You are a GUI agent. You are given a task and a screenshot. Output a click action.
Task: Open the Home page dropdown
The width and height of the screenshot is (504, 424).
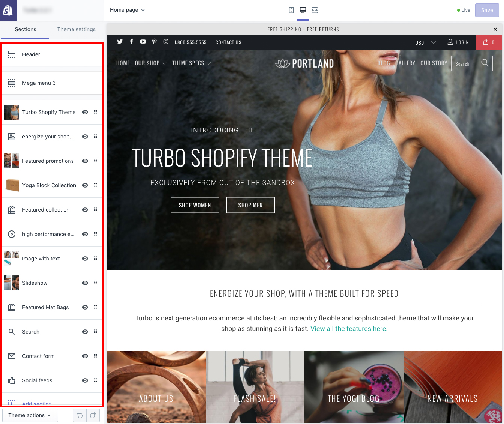point(127,10)
